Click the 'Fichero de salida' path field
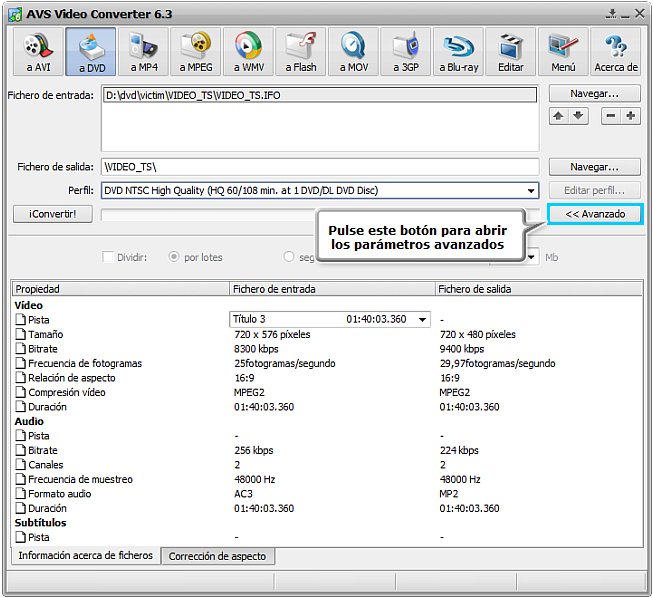Viewport: 653px width, 598px height. point(320,167)
